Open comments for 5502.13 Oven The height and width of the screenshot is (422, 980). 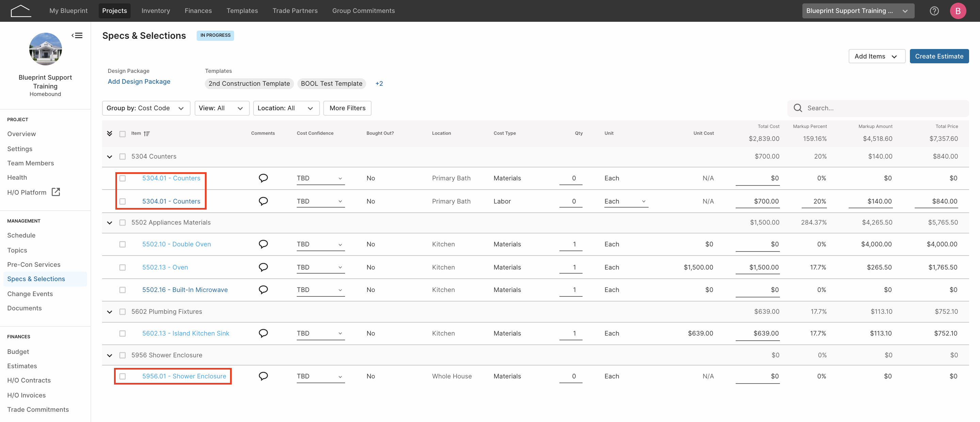point(263,267)
